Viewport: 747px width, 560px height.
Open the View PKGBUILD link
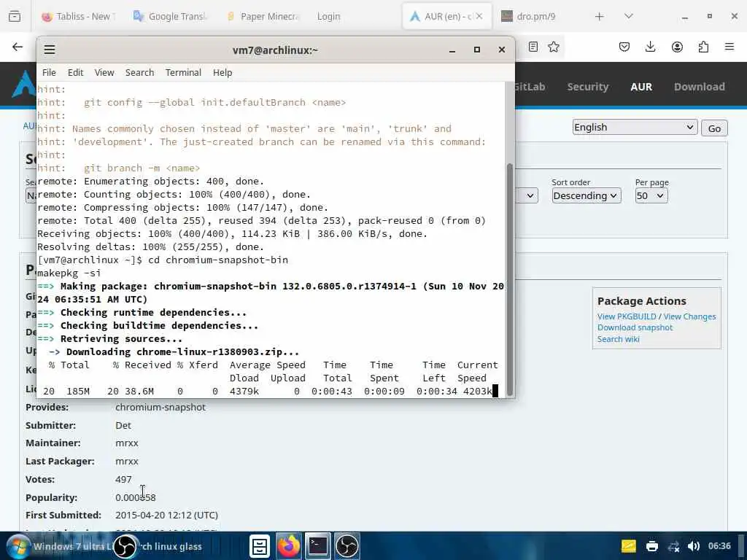click(x=627, y=316)
